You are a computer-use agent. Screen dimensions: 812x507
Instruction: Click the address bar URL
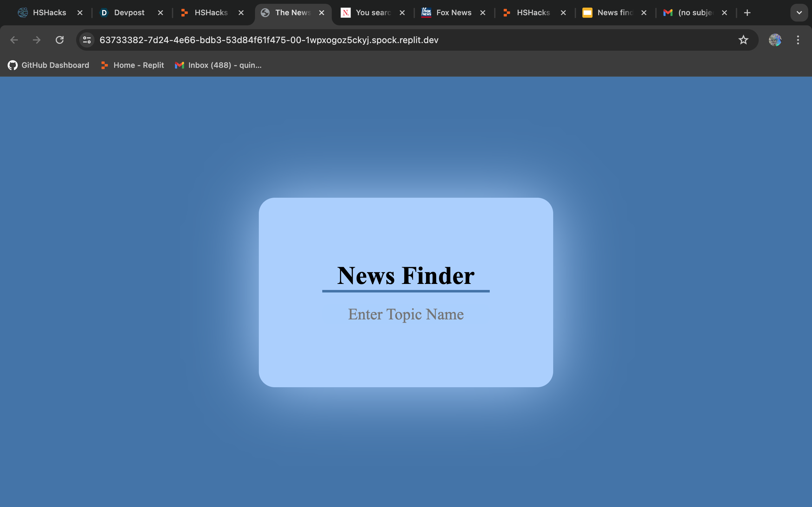268,40
